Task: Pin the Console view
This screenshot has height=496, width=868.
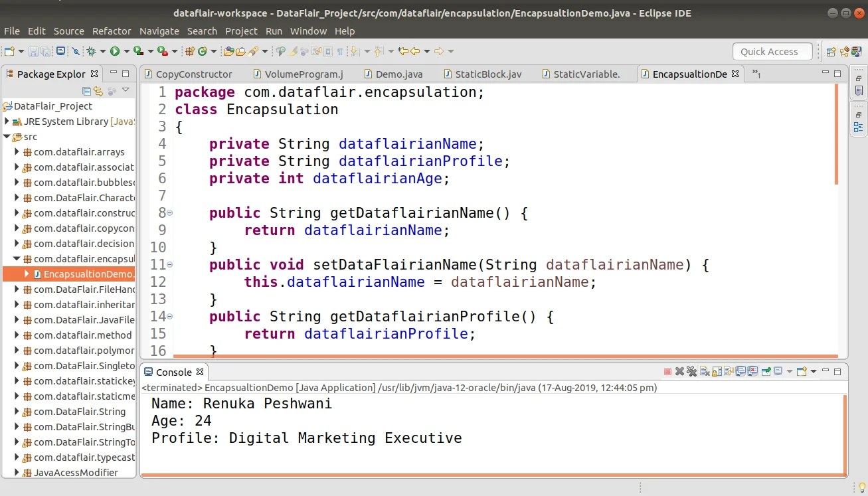Action: click(x=766, y=371)
